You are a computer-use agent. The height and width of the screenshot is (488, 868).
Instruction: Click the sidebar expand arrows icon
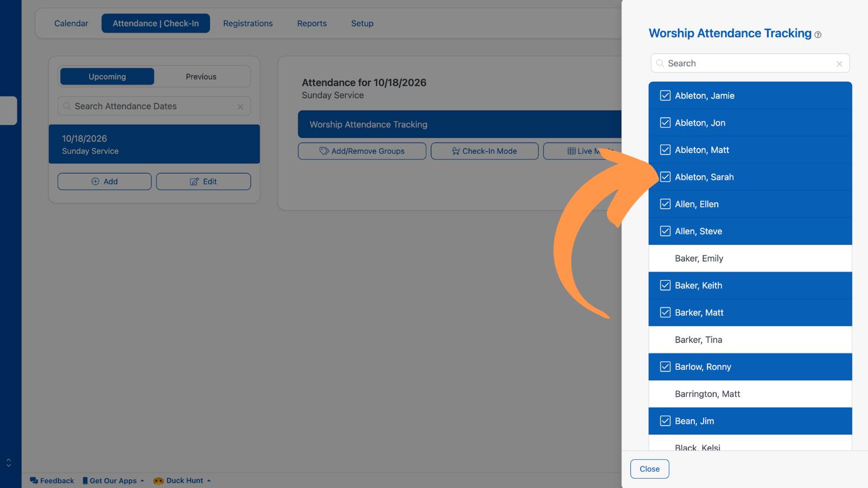[9, 463]
